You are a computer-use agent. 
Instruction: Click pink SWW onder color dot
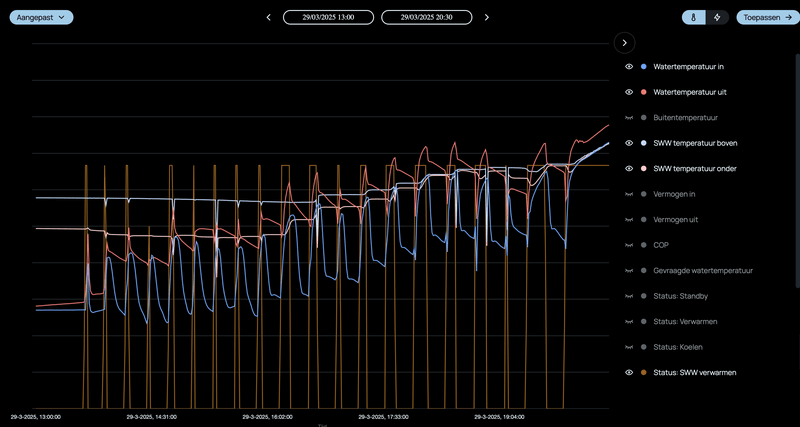tap(643, 169)
